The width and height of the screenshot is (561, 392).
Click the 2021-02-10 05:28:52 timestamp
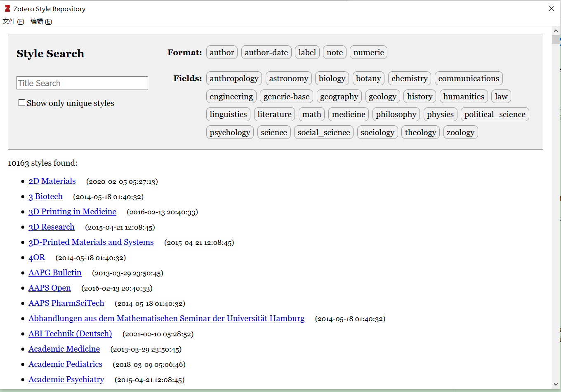coord(158,334)
